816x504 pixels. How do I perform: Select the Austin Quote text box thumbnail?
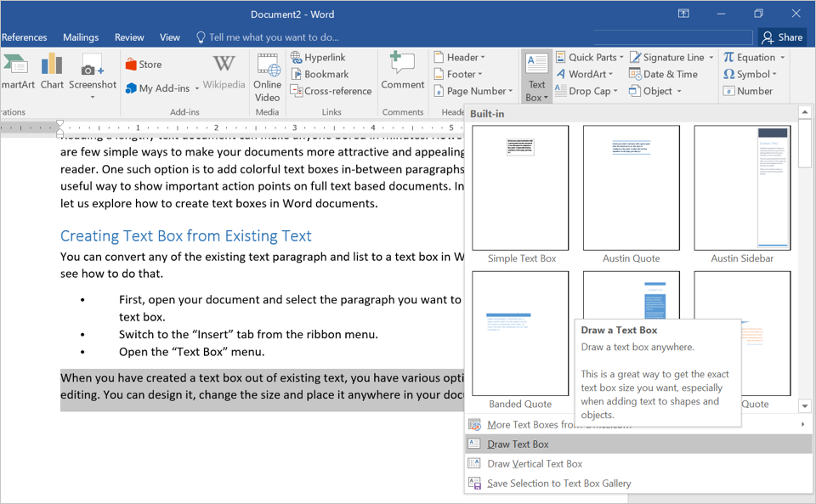pos(631,189)
